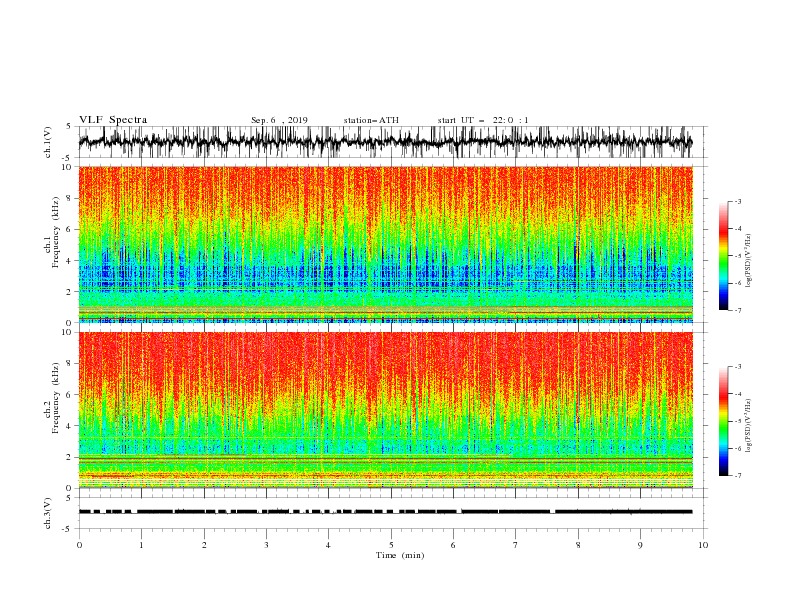Click the "-7" label on ch.2 colorbar
The height and width of the screenshot is (612, 792).
click(738, 476)
